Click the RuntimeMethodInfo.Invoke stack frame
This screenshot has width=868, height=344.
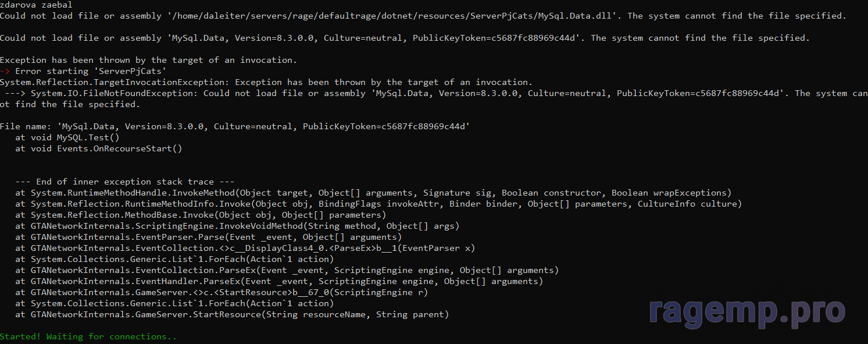click(378, 204)
